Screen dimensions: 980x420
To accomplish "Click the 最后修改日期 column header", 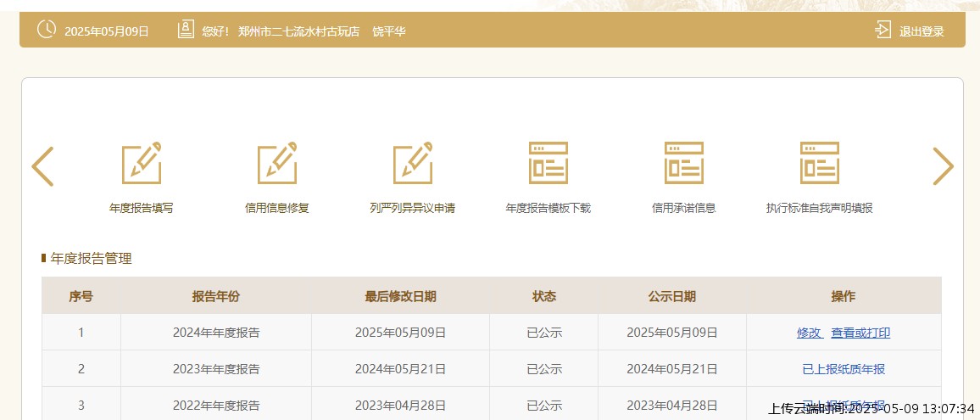I will pyautogui.click(x=401, y=297).
